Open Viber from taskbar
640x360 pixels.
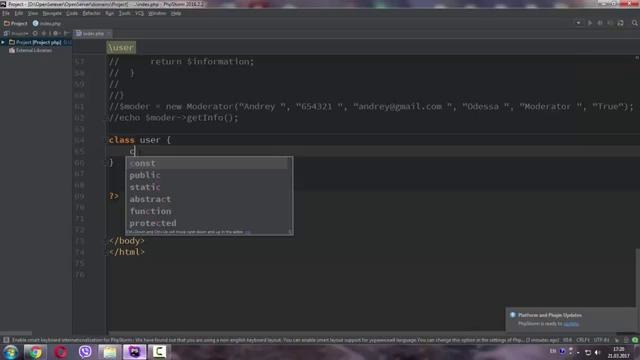[85, 352]
